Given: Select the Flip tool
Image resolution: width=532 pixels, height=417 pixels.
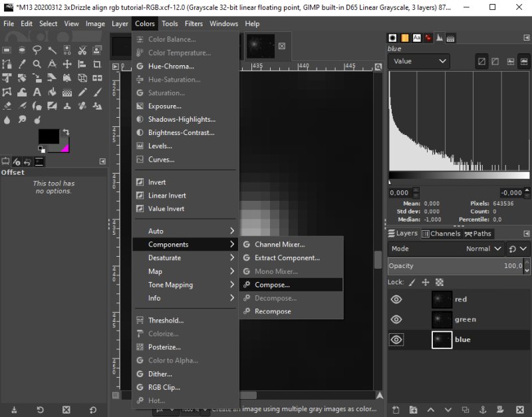Looking at the screenshot, I should click(x=97, y=78).
